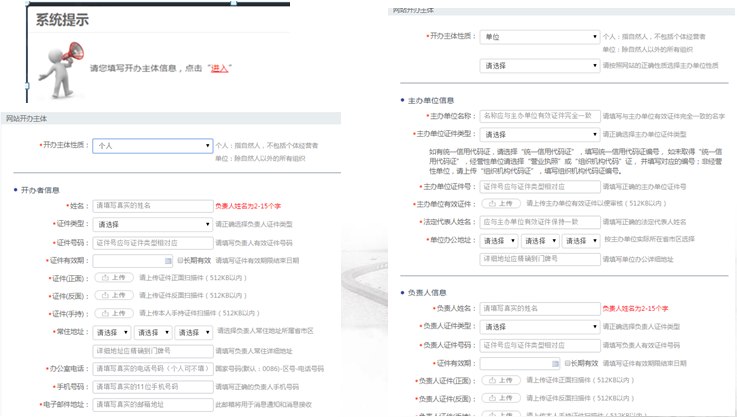
Task: Expand 主办单位证件类型 dropdown
Action: [x=539, y=133]
